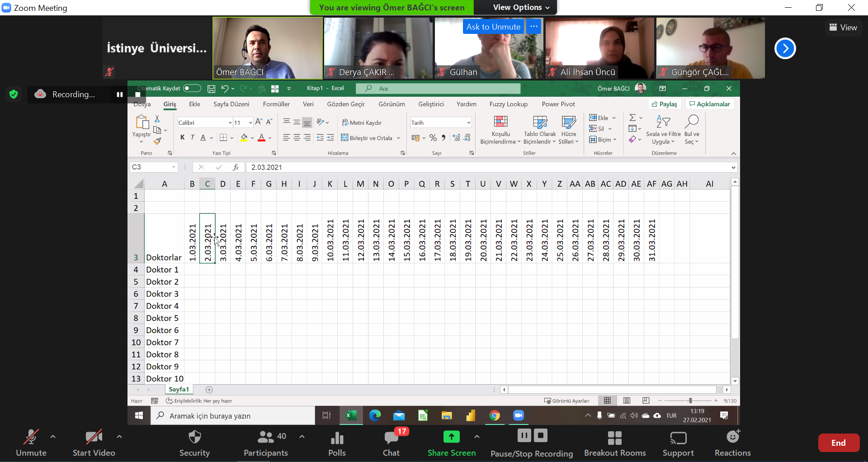Click the green Share Screen icon
The width and height of the screenshot is (868, 462).
pos(451,437)
